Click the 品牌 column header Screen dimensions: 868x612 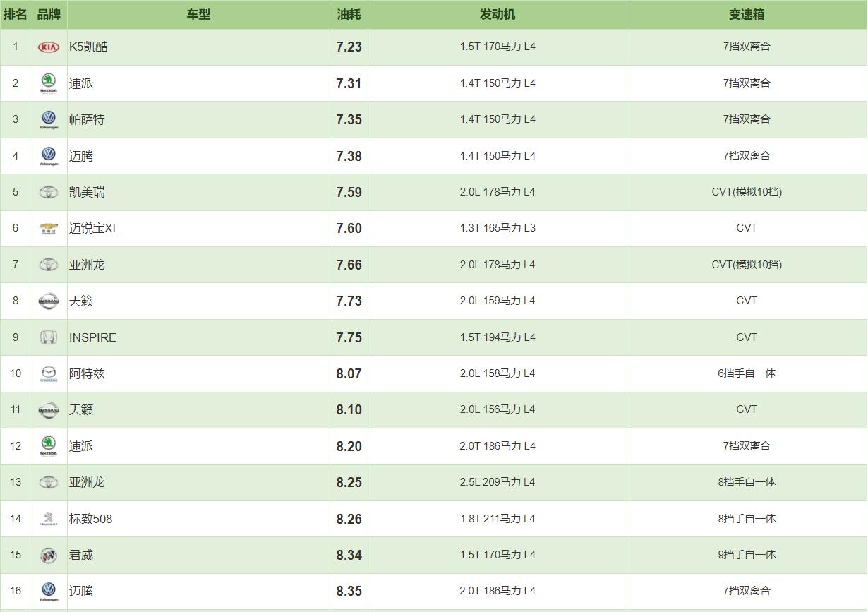pyautogui.click(x=49, y=14)
